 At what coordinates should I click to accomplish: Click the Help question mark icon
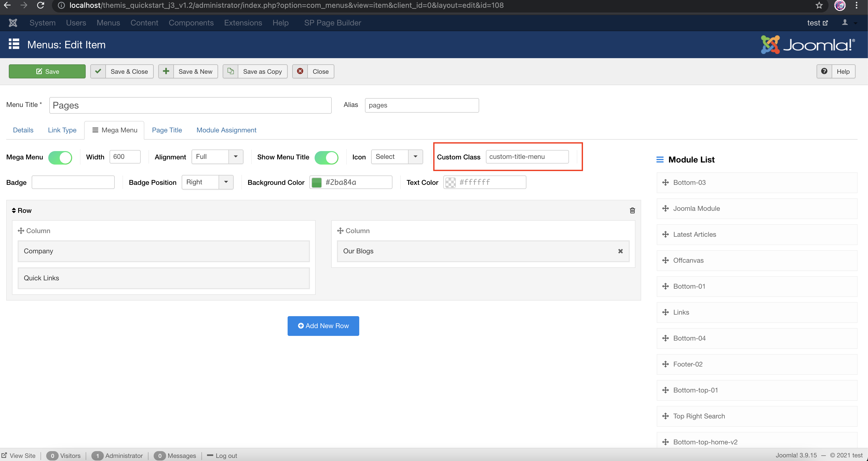coord(824,71)
